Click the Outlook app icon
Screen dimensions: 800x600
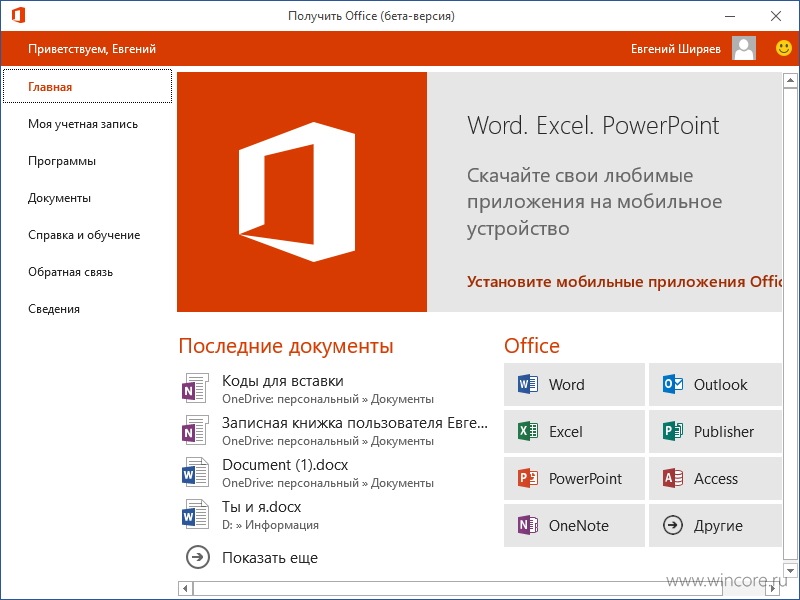click(672, 384)
